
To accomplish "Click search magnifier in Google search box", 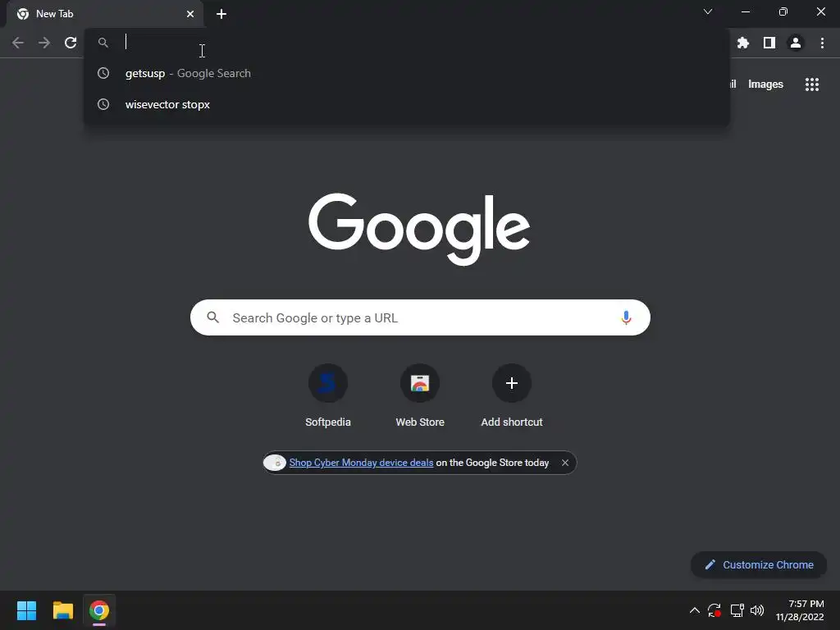I will click(212, 317).
